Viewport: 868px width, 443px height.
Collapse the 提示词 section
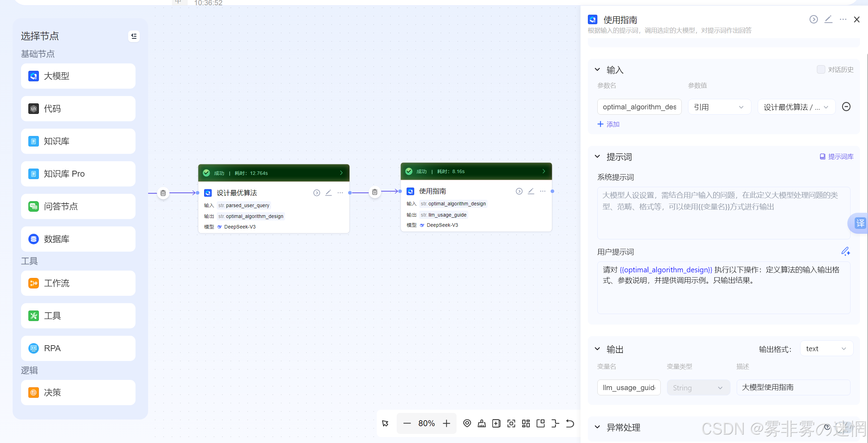click(597, 157)
